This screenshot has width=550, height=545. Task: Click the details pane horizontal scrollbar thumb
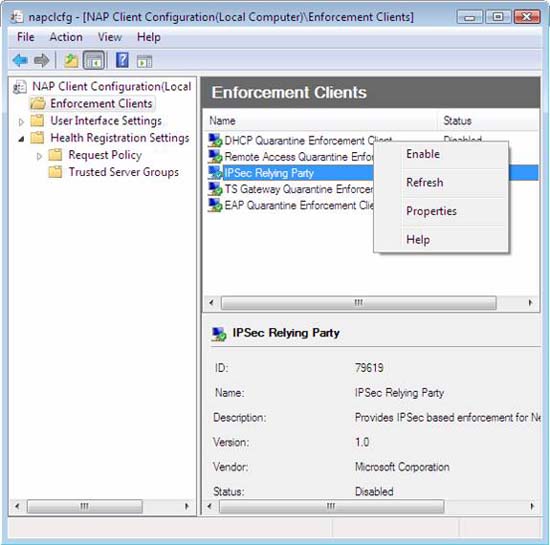point(331,506)
